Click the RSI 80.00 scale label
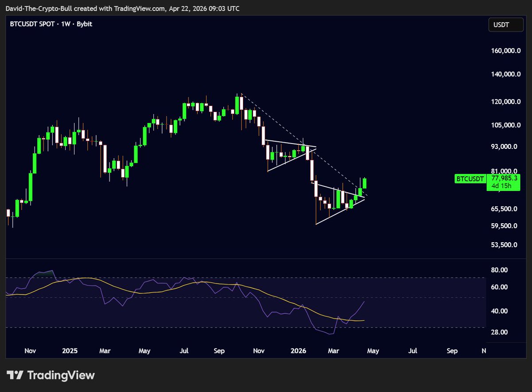This screenshot has width=532, height=392. click(x=499, y=270)
